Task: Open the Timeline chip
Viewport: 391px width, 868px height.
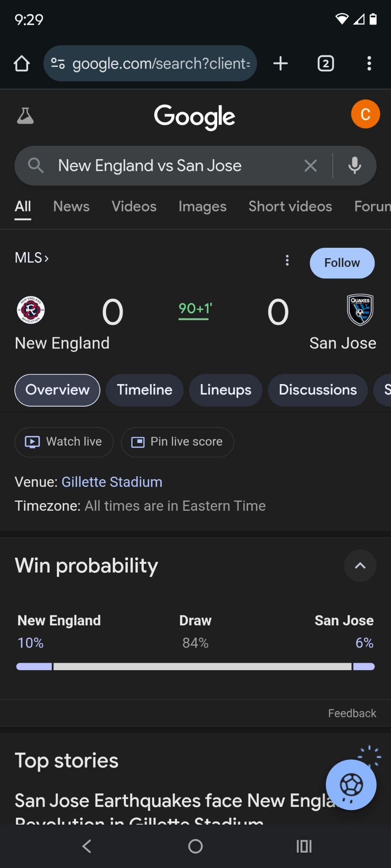Action: point(145,390)
